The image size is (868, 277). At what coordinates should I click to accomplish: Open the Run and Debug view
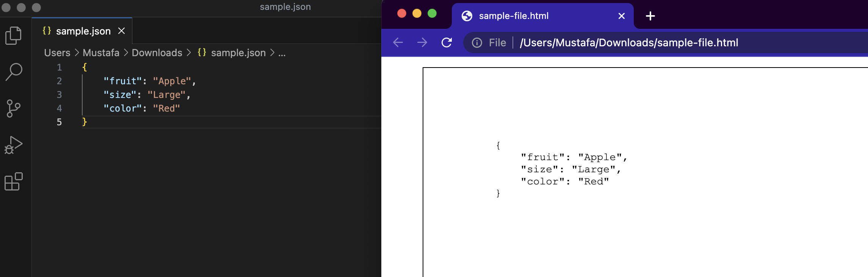click(x=14, y=145)
